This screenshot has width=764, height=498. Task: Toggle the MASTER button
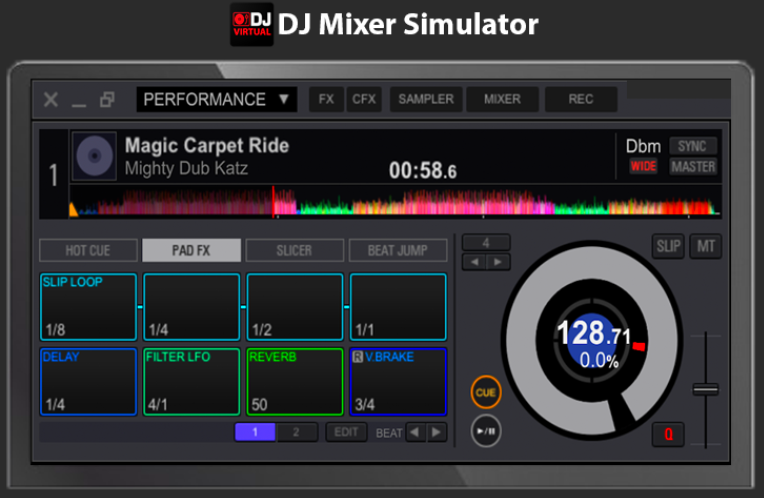point(692,167)
